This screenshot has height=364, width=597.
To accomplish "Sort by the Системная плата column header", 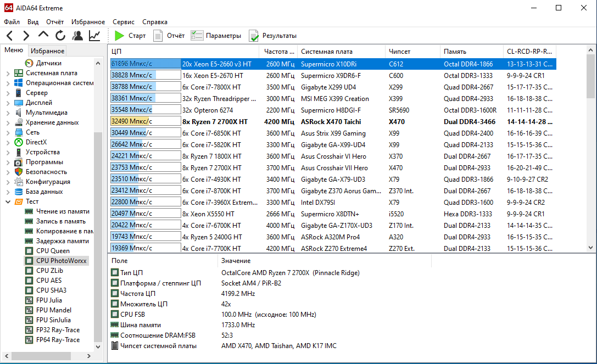I will pos(341,52).
